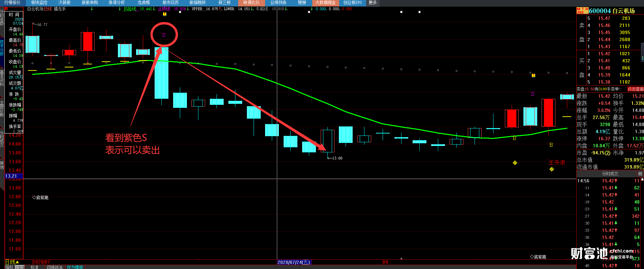Click the red 08 month marker
The width and height of the screenshot is (644, 269).
386,262
